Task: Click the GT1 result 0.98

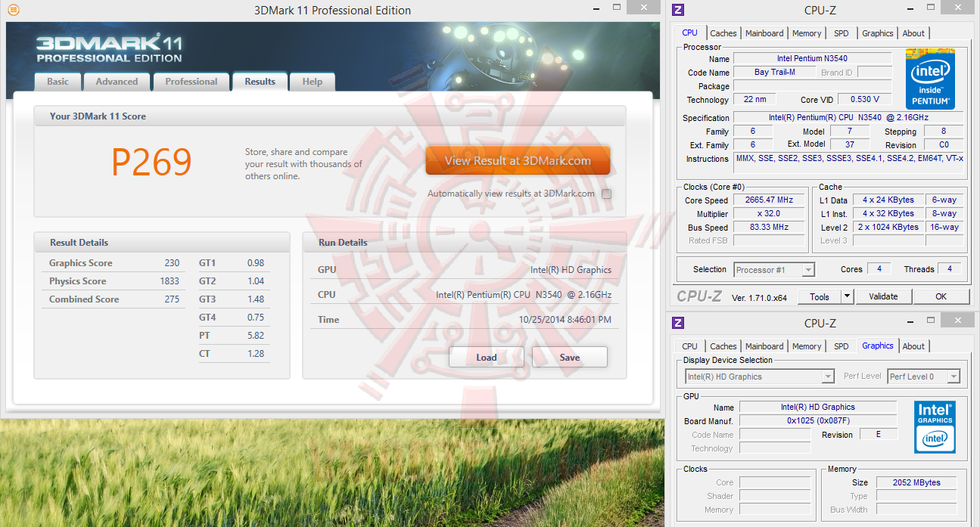Action: 256,263
